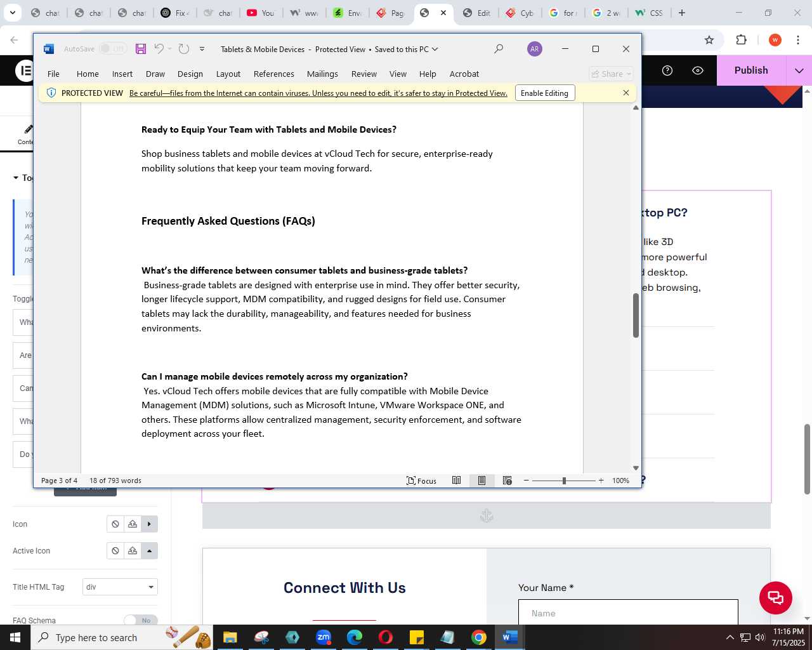
Task: Select none for the Active Icon
Action: pyautogui.click(x=115, y=550)
